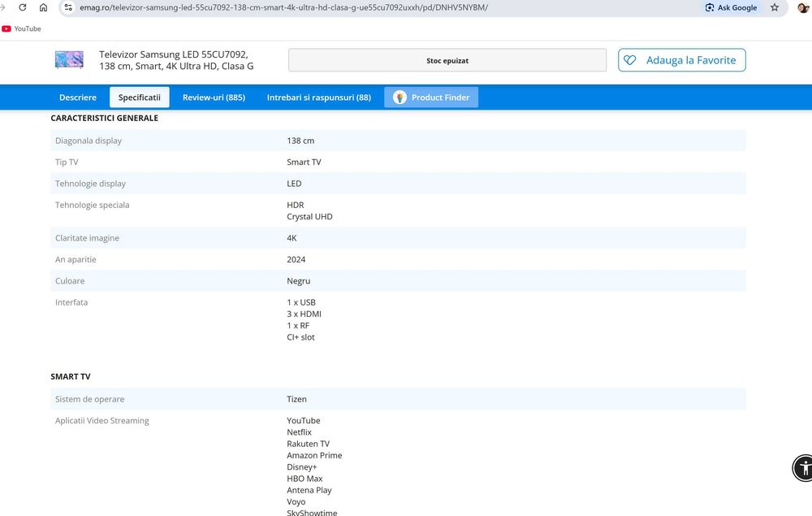Select the 'HDR' value

click(296, 205)
